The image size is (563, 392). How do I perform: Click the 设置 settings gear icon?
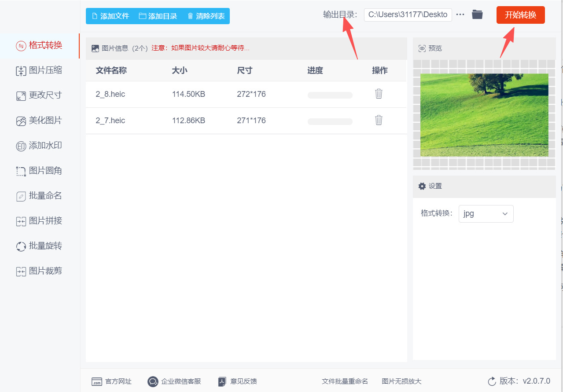click(x=422, y=186)
